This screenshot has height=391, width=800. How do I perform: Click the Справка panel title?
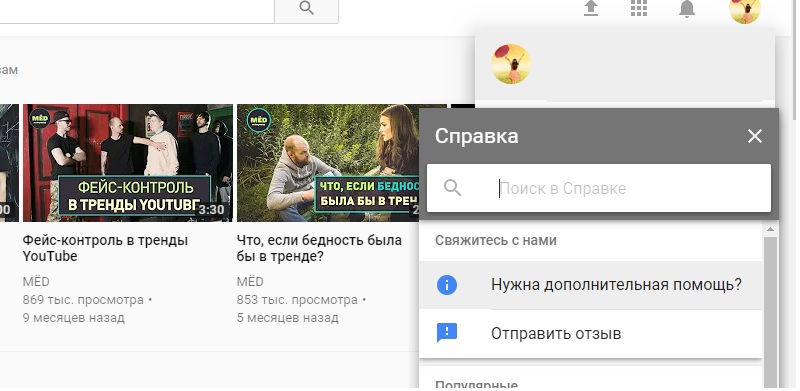[477, 136]
